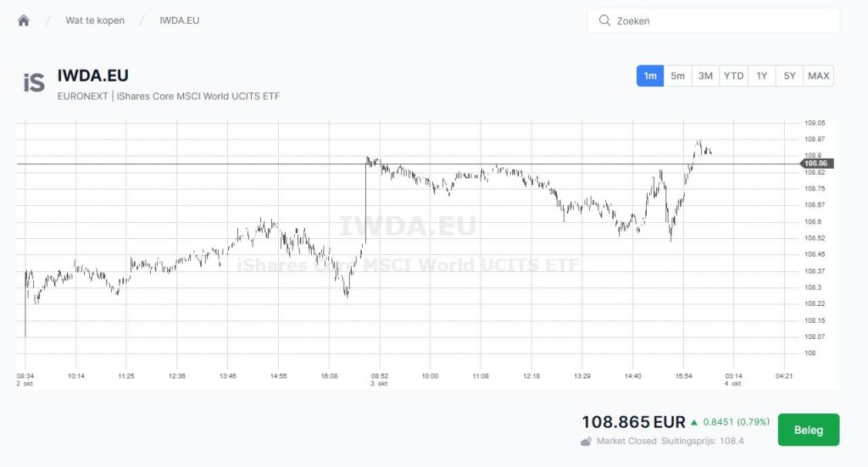Click the 3 okt date marker on timeline

[x=378, y=383]
